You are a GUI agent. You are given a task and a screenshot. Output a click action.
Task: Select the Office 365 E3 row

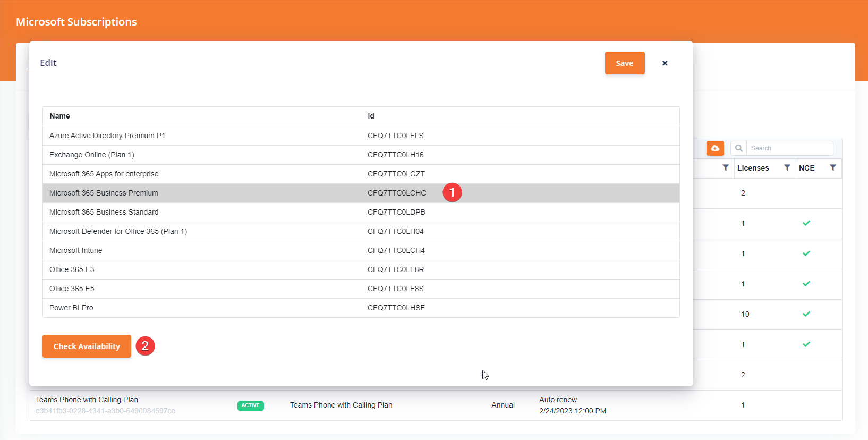pyautogui.click(x=361, y=270)
